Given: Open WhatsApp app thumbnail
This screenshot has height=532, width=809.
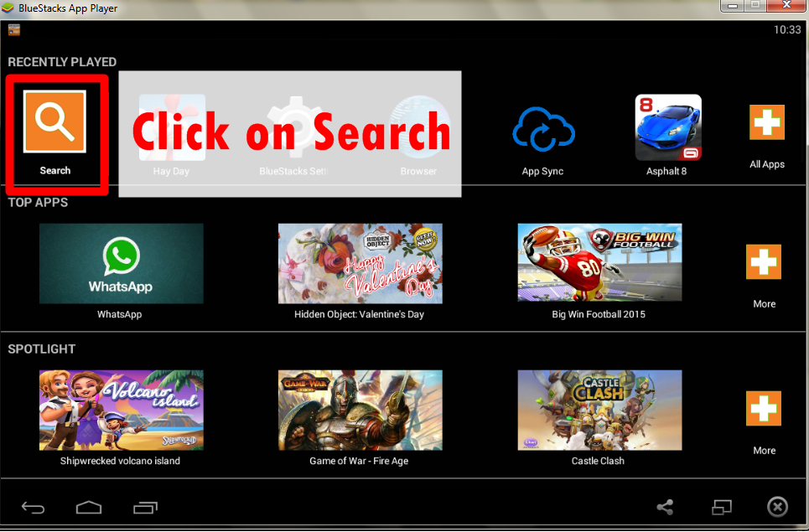Looking at the screenshot, I should [121, 263].
